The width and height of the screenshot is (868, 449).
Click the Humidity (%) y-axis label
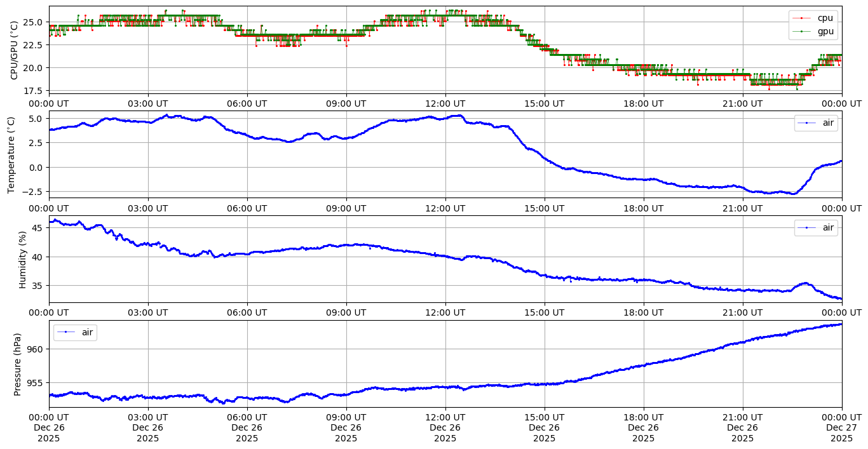pos(23,259)
